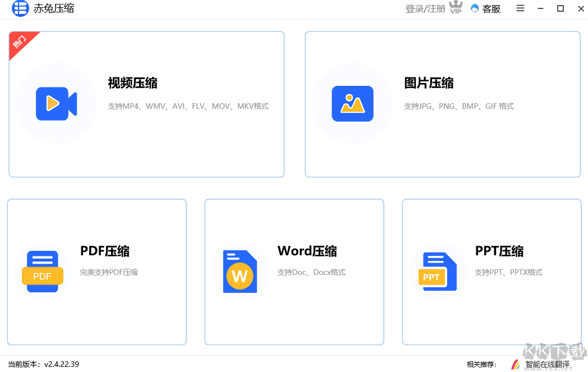Image resolution: width=588 pixels, height=372 pixels.
Task: Open the PDF压缩 feature card
Action: point(97,272)
